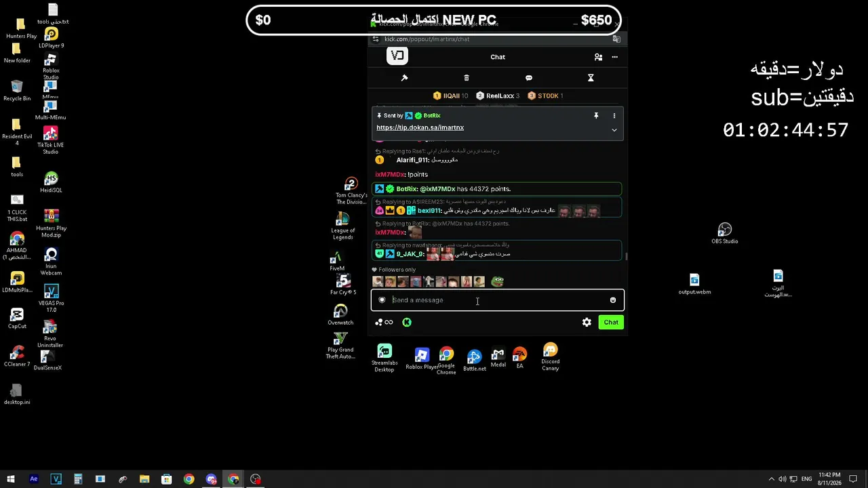Select Discord Canary desktop shortcut
This screenshot has height=488, width=868.
551,357
